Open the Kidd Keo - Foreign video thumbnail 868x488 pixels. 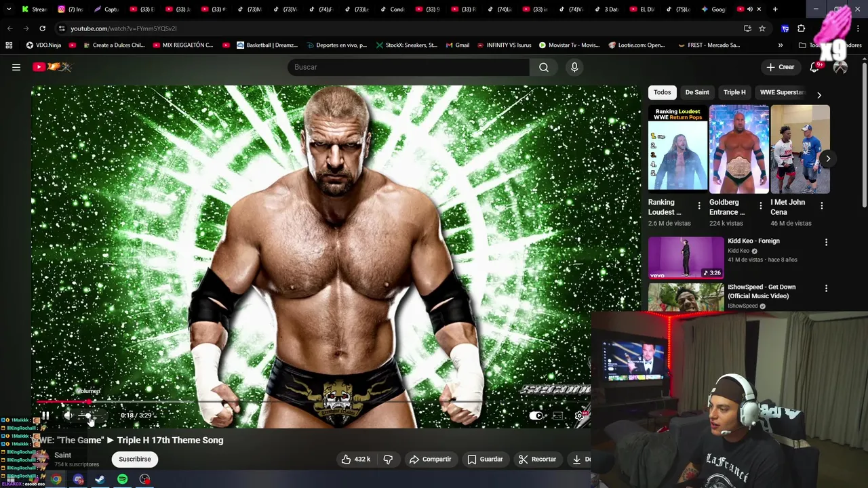686,258
